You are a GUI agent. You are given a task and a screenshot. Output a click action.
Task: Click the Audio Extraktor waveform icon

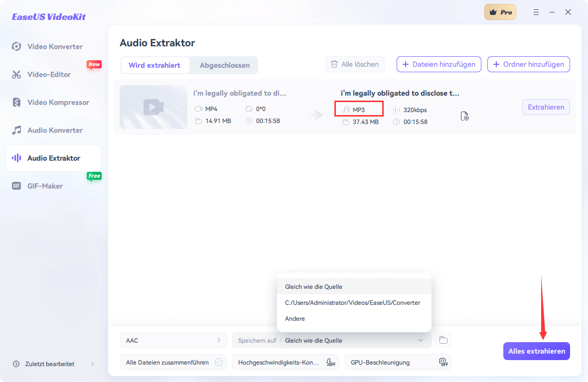pos(16,158)
